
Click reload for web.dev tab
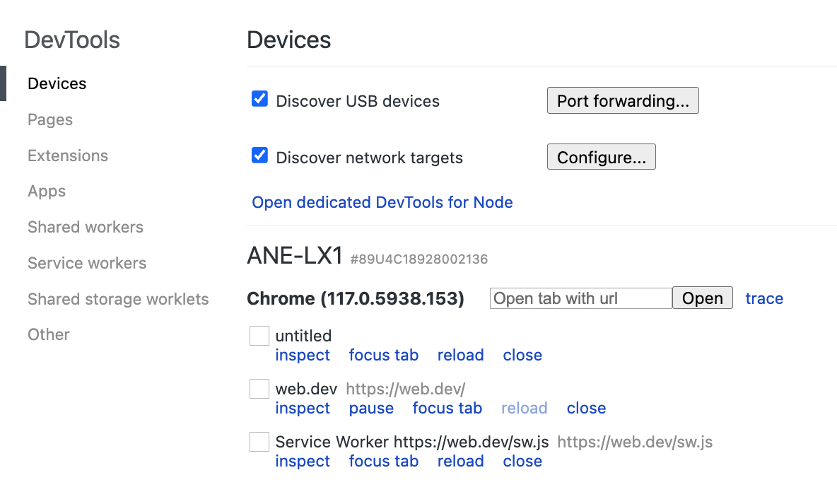(525, 408)
